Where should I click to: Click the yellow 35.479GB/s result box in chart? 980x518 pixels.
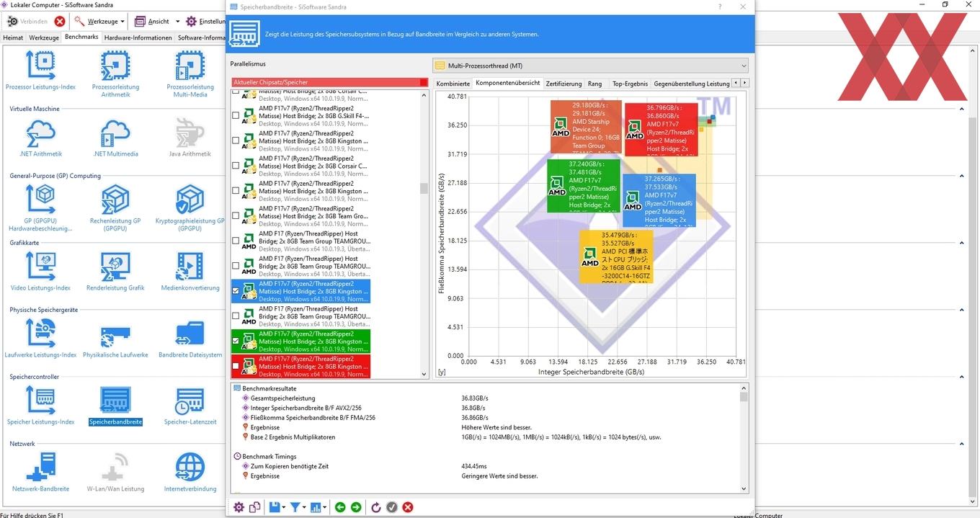[x=617, y=256]
